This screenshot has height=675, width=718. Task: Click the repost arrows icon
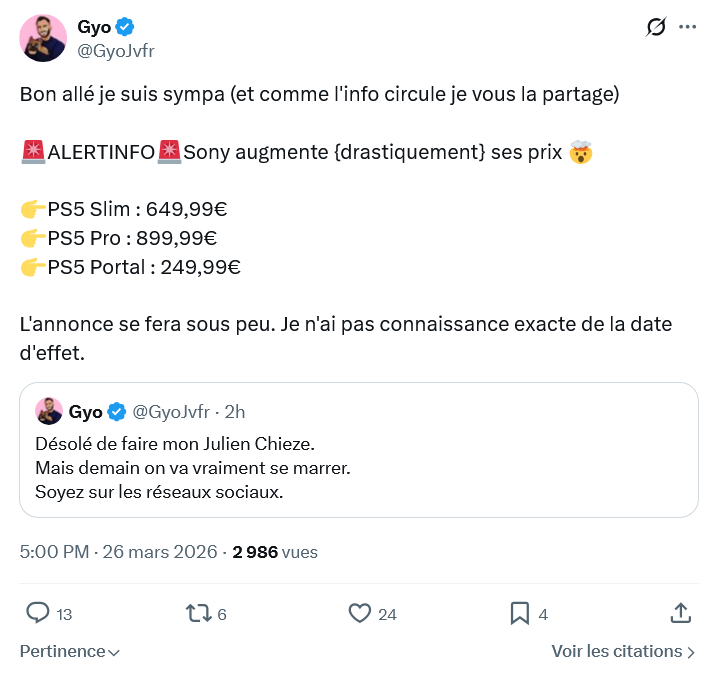coord(198,613)
